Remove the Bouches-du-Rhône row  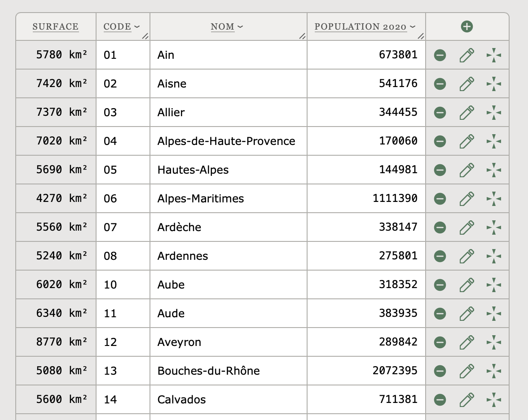pyautogui.click(x=440, y=371)
